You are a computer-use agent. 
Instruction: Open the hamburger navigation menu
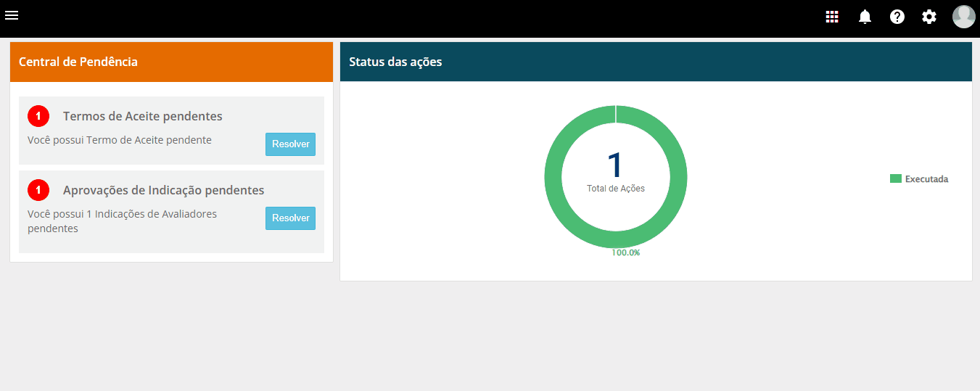click(x=12, y=15)
